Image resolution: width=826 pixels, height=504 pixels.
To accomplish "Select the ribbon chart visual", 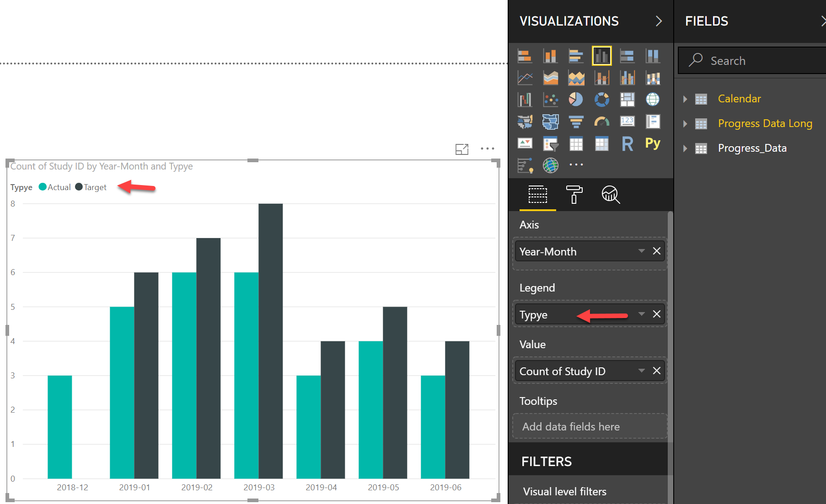I will coord(653,78).
